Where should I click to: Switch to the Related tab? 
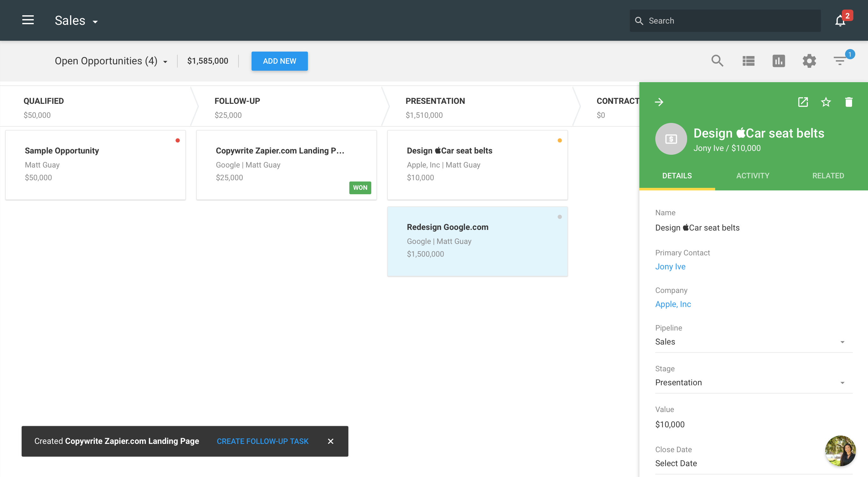pyautogui.click(x=828, y=176)
